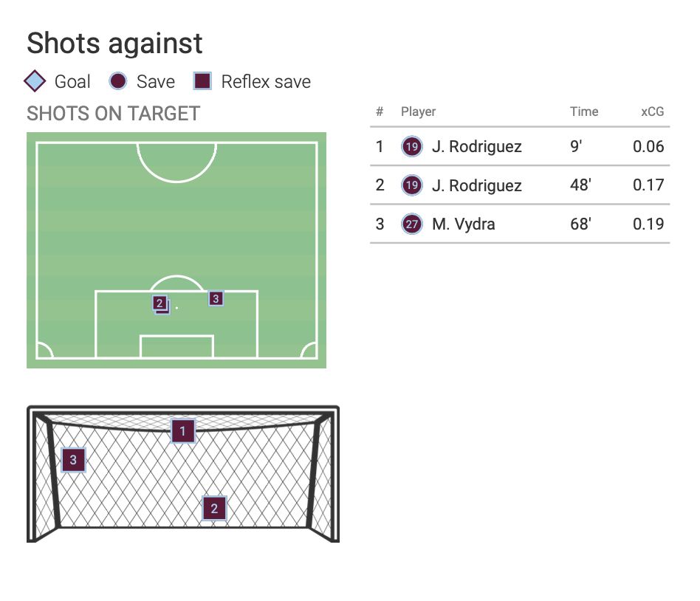The height and width of the screenshot is (601, 700).
Task: Click shot marker 3 in the goal net
Action: tap(73, 460)
